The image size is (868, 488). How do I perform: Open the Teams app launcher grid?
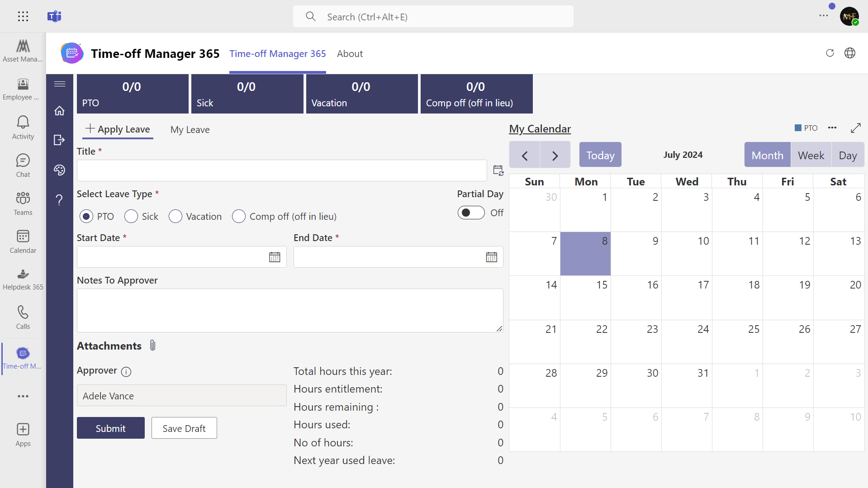23,17
